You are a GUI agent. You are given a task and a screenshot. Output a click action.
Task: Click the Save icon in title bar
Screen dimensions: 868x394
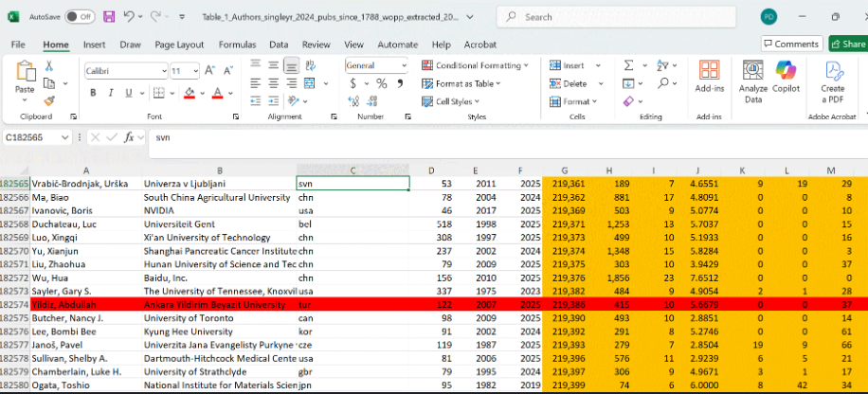click(109, 17)
